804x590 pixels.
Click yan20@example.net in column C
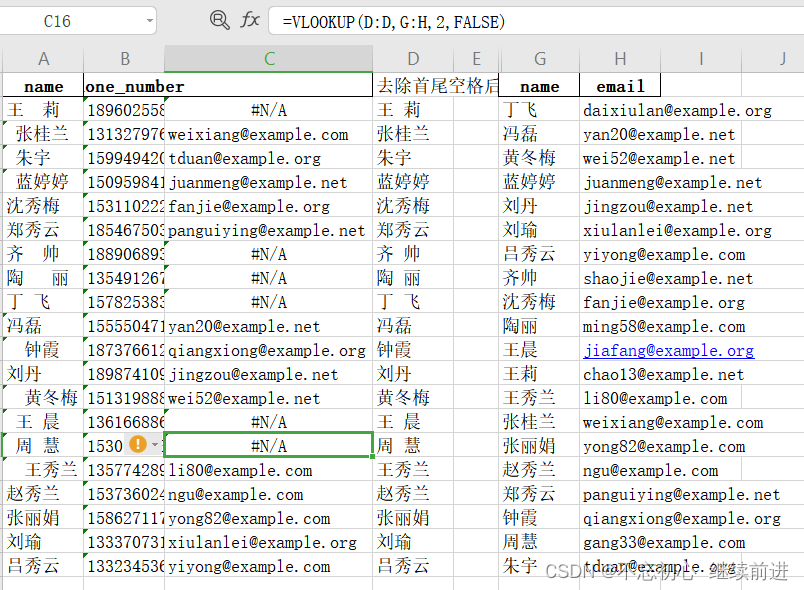click(x=269, y=327)
